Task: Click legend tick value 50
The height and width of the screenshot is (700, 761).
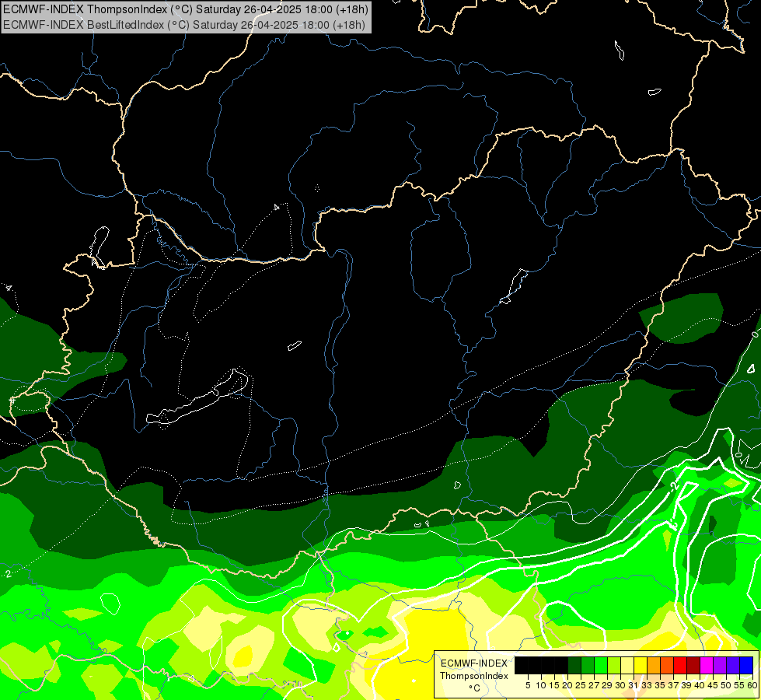Action: tap(726, 685)
